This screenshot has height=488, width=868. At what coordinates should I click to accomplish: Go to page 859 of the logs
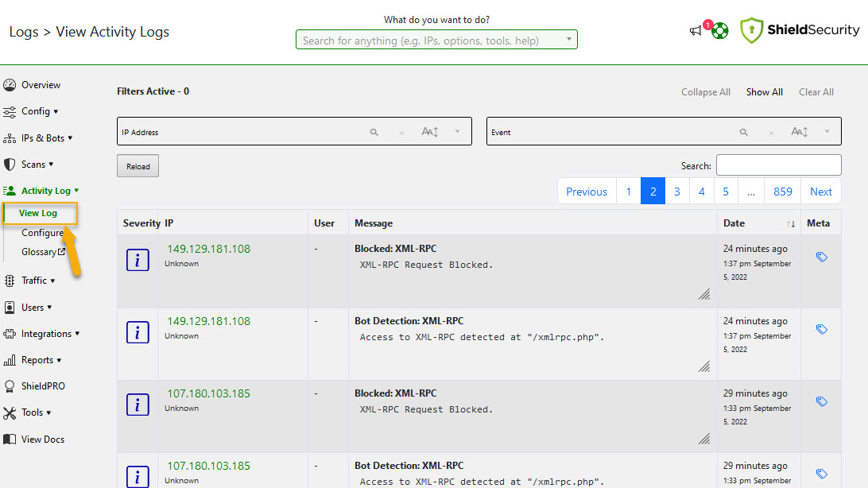(782, 191)
